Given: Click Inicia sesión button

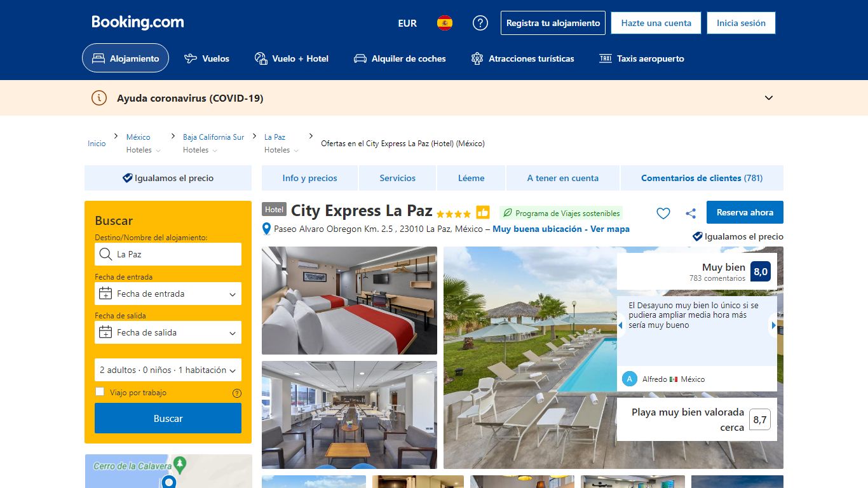Looking at the screenshot, I should [x=741, y=23].
